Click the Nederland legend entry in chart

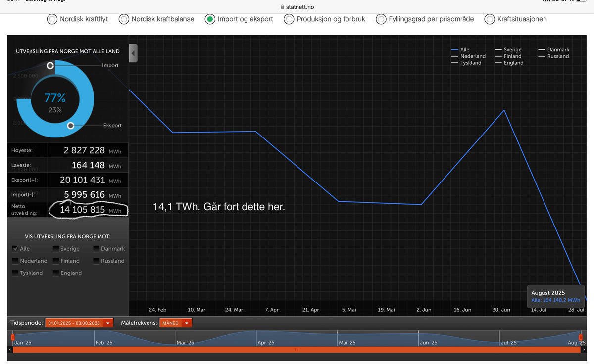tap(469, 56)
